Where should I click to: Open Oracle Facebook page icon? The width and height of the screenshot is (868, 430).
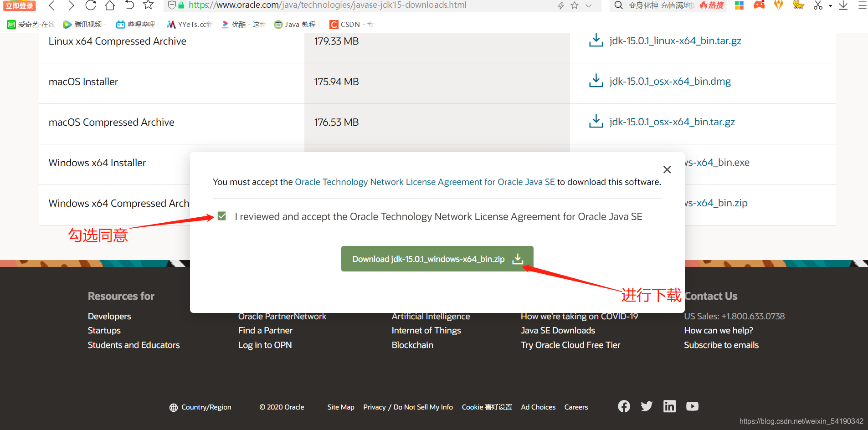click(624, 406)
